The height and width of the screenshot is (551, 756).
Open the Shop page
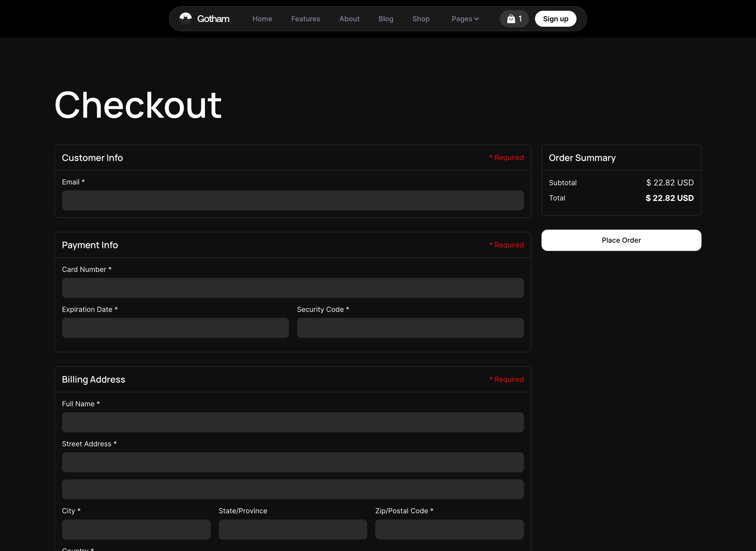coord(421,19)
